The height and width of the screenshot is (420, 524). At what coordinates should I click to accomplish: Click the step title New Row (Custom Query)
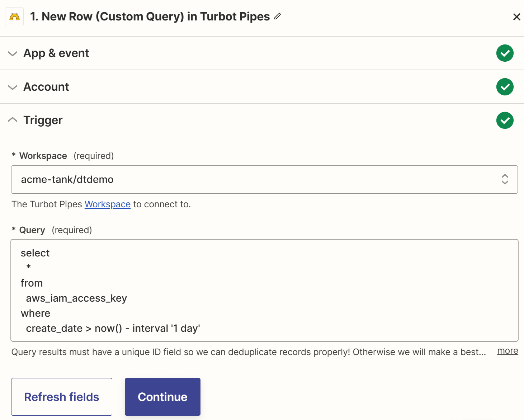pyautogui.click(x=150, y=16)
